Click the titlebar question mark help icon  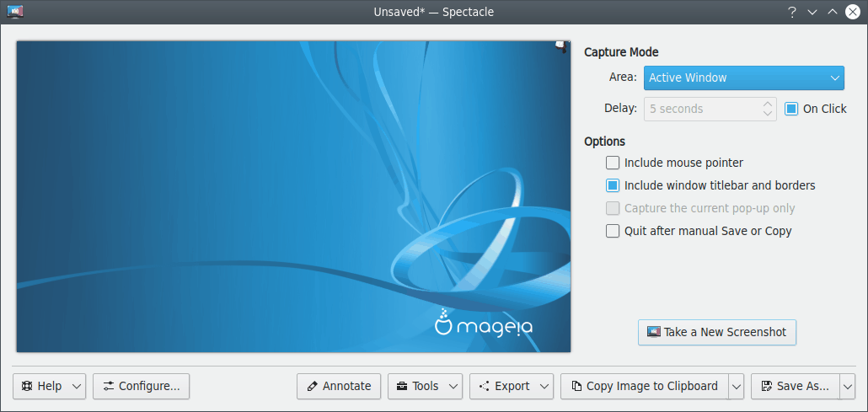pos(791,12)
